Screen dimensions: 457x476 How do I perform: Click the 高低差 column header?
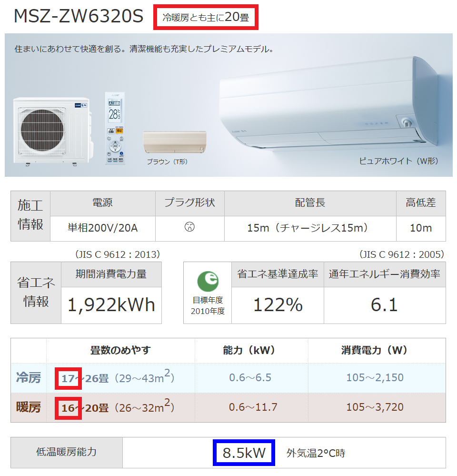(421, 203)
